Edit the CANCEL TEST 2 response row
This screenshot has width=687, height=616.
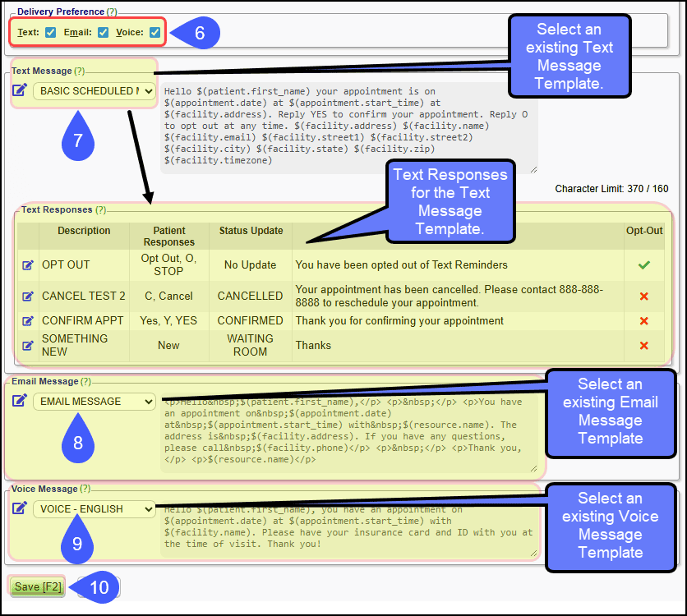28,297
